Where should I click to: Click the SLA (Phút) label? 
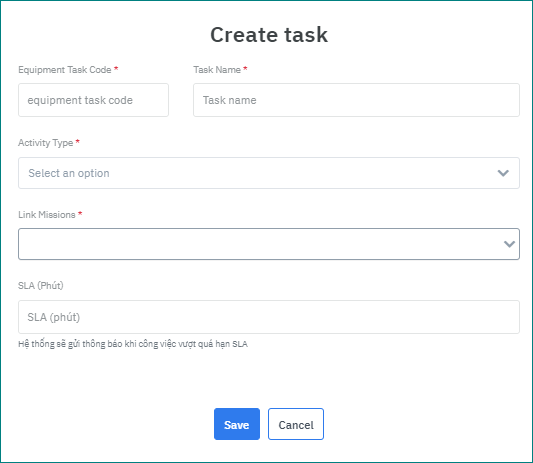point(41,286)
